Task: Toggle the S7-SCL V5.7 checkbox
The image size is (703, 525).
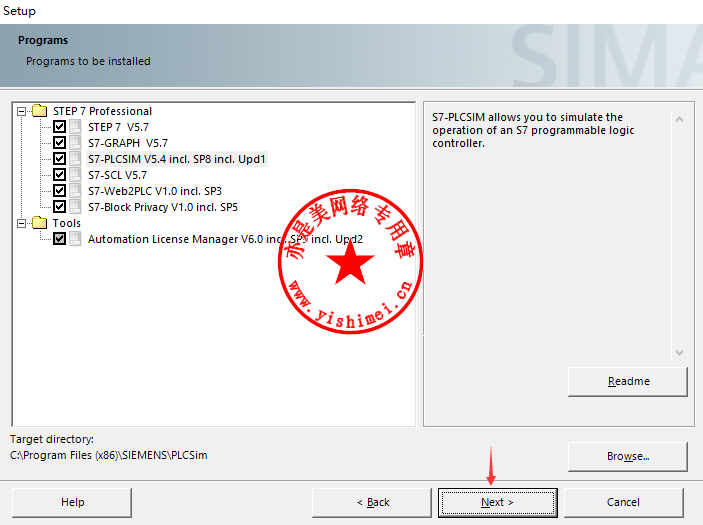Action: [x=59, y=175]
